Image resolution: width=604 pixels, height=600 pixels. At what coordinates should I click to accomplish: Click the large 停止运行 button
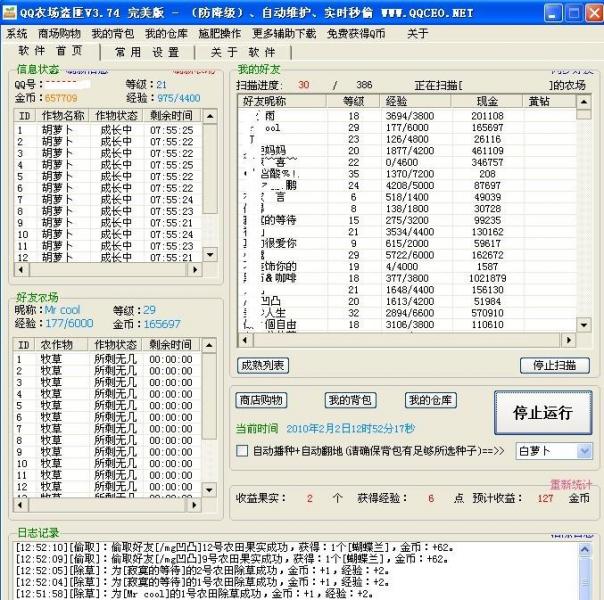point(543,412)
